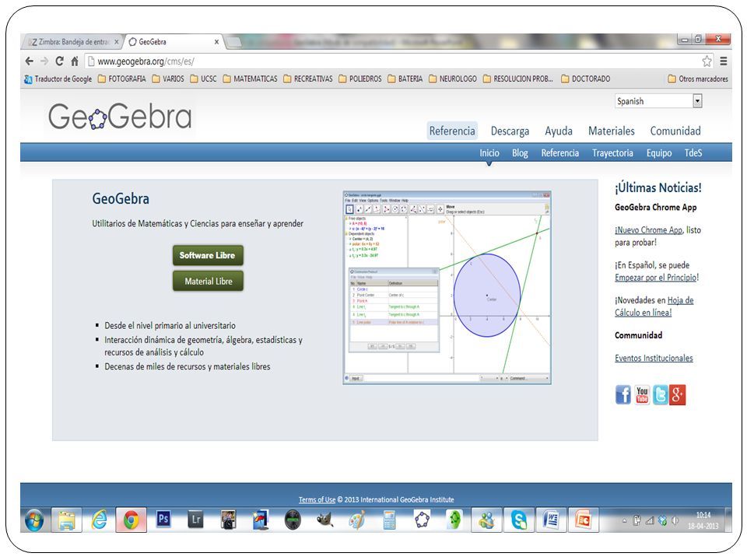Click the Software Libre button
747x560 pixels.
click(208, 255)
